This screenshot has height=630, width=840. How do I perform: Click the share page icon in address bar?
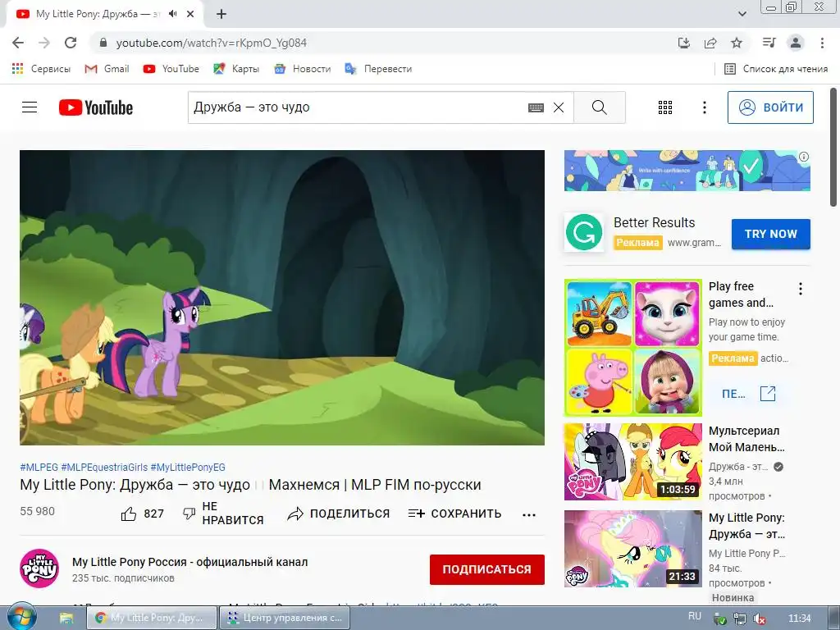point(710,43)
